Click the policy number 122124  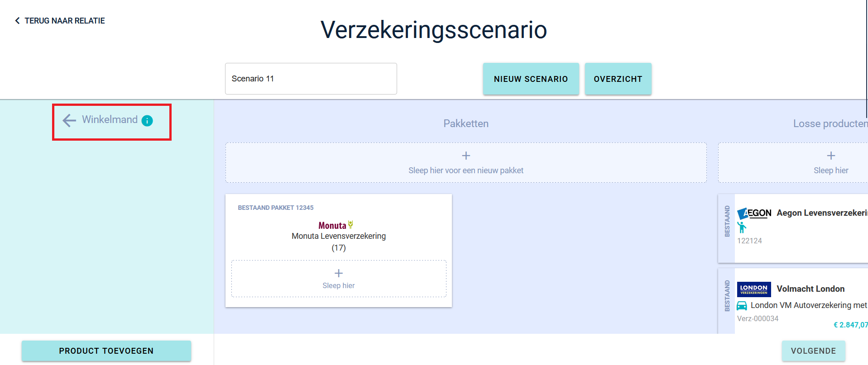coord(749,241)
